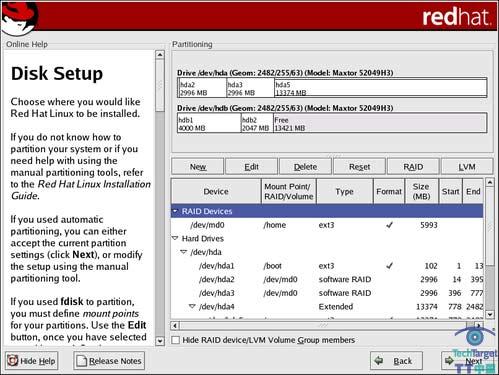Click the 5993 size value for /dev/md0
Viewport: 499px width, 375px height.
[x=429, y=225]
